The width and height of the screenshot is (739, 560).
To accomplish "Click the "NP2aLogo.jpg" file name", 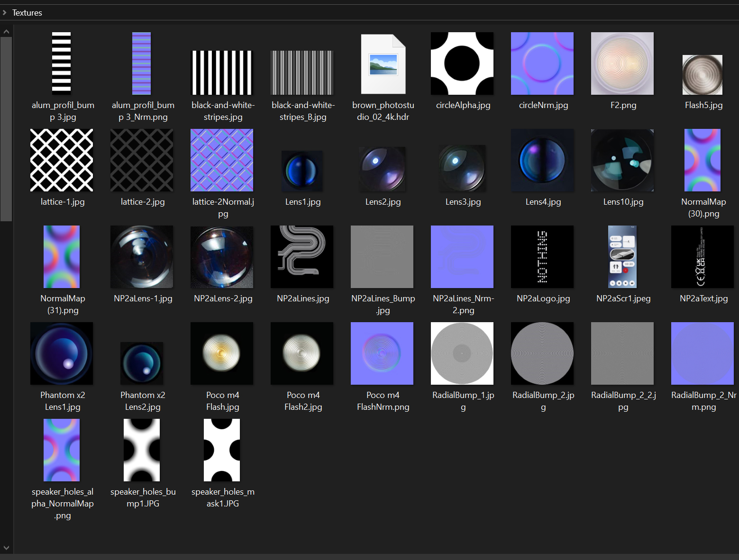I will pyautogui.click(x=543, y=298).
